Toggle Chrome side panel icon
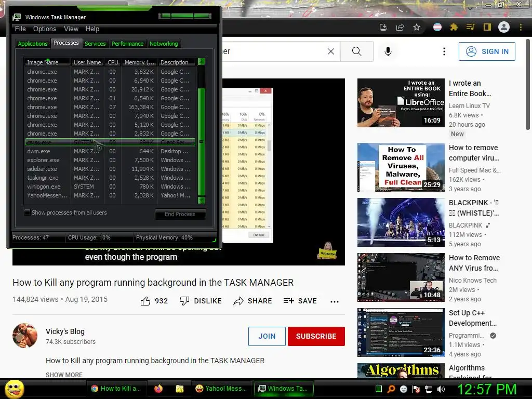Image resolution: width=532 pixels, height=399 pixels. pos(487,27)
